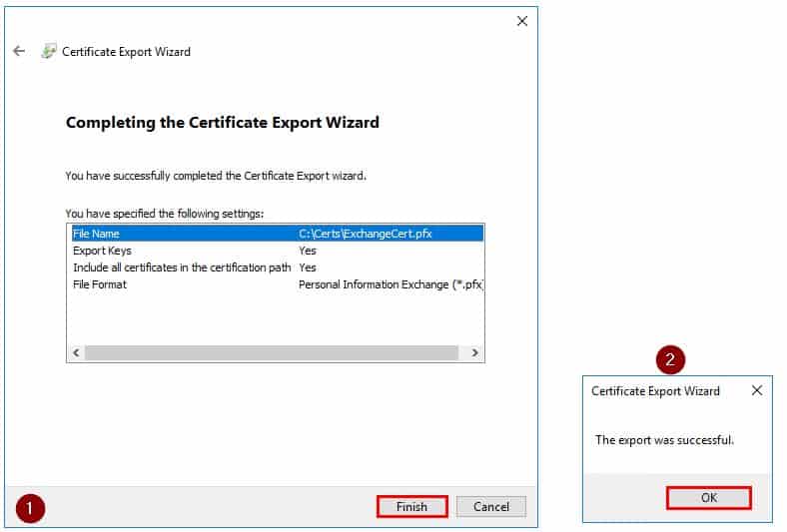The image size is (787, 532).
Task: Click the Yes value for Export Keys
Action: coord(308,251)
